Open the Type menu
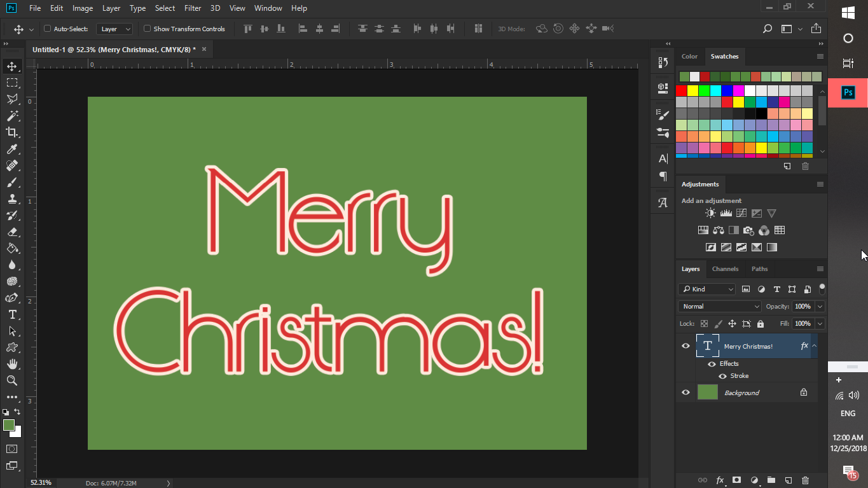Viewport: 868px width, 488px height. 137,8
